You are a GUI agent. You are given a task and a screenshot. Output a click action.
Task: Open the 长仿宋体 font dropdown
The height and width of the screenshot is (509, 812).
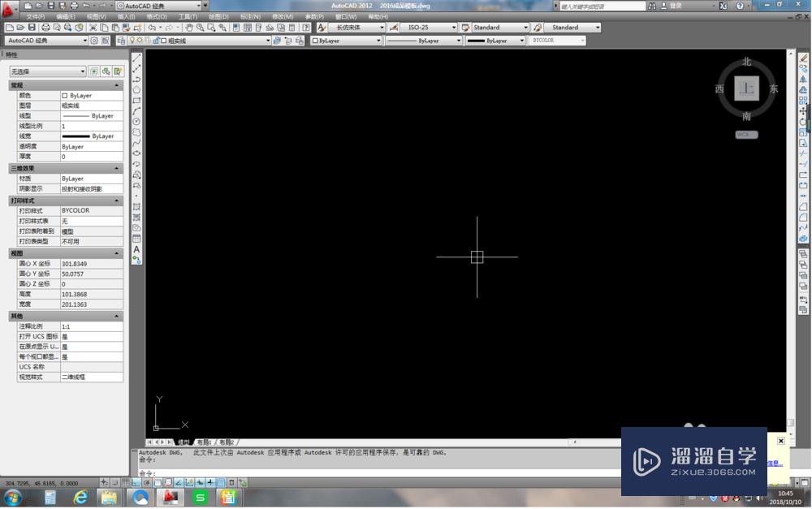(x=380, y=27)
